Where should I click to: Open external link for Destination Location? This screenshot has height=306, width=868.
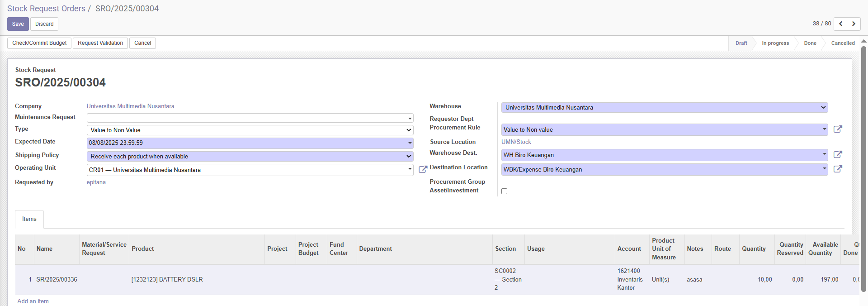[x=837, y=169]
